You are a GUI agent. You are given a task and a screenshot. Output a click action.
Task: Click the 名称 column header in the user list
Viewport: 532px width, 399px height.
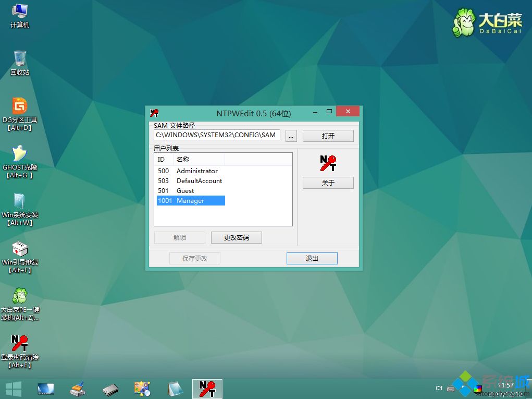183,159
